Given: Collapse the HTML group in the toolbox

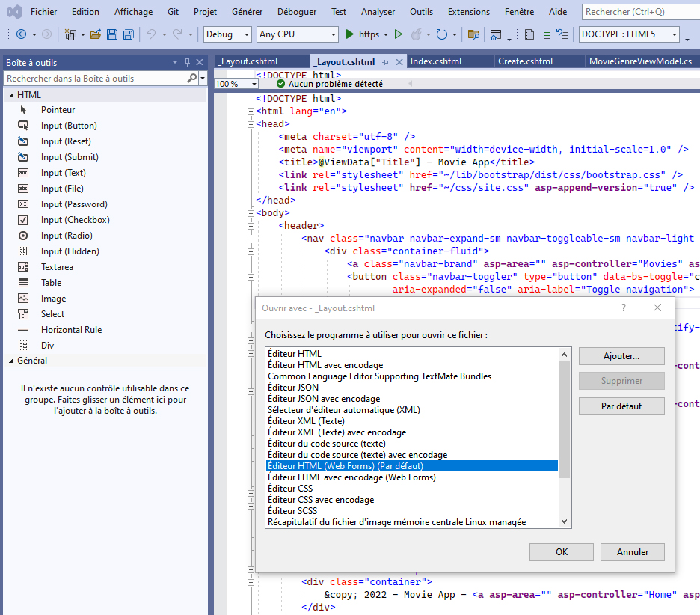Looking at the screenshot, I should [x=11, y=95].
